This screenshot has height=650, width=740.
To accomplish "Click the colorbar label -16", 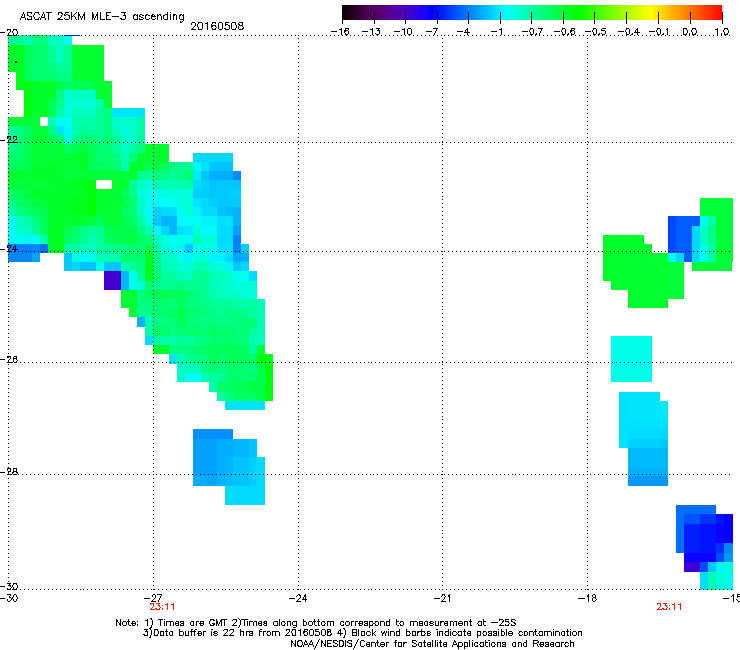I will (340, 32).
